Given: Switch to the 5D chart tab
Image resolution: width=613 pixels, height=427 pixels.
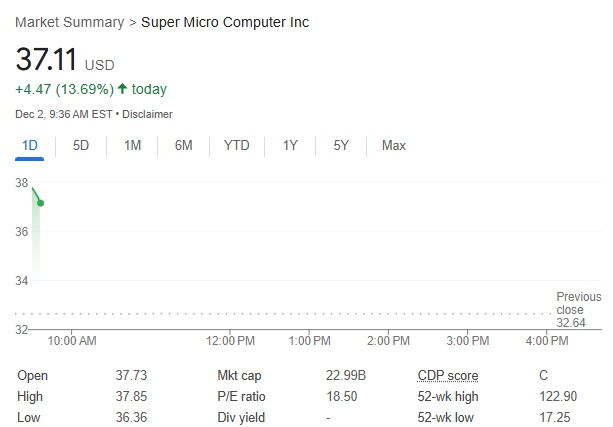Looking at the screenshot, I should click(81, 146).
